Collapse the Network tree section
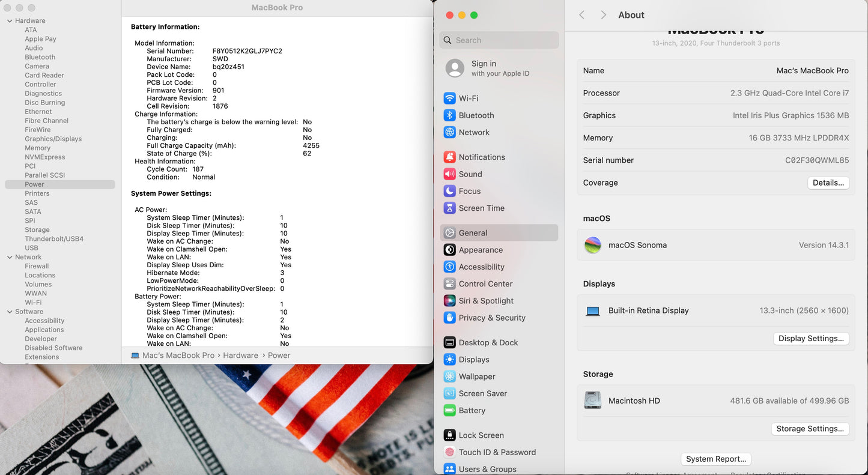This screenshot has width=868, height=475. (x=10, y=257)
